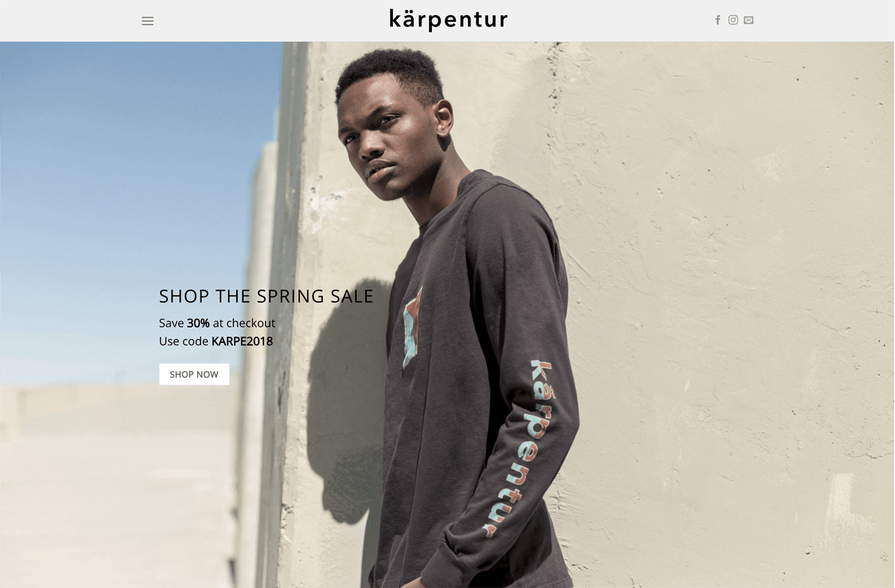Click the KARPE2018 promo code

point(242,341)
